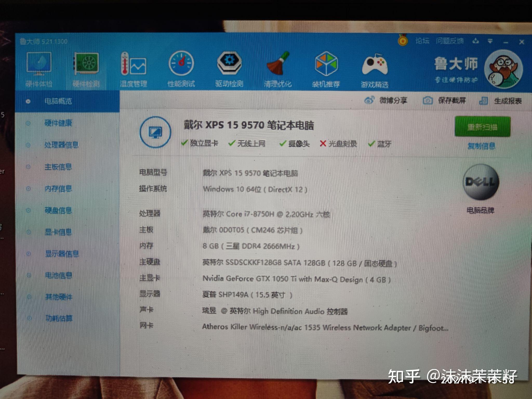This screenshot has width=532, height=399.
Task: Click the Dell 电脑品牌 logo
Action: pyautogui.click(x=481, y=182)
